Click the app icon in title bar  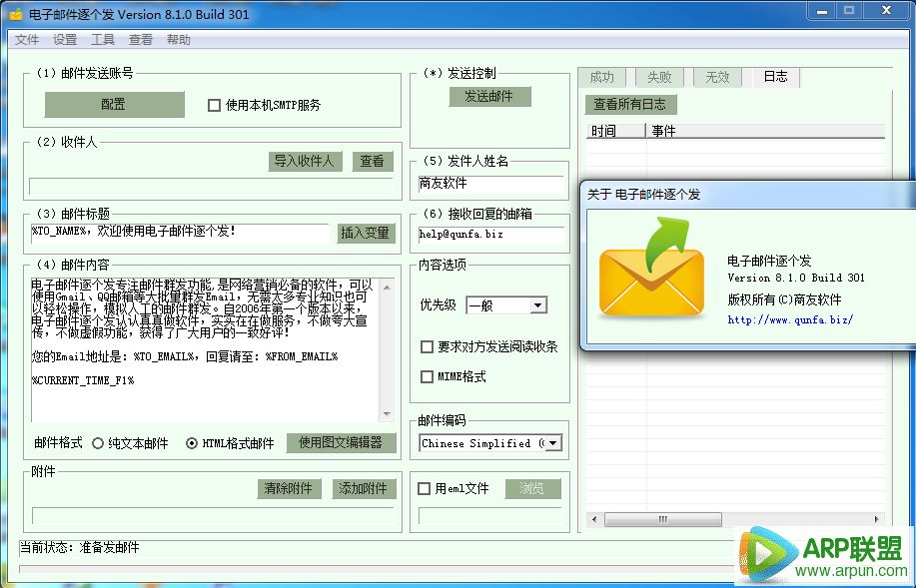[x=16, y=14]
